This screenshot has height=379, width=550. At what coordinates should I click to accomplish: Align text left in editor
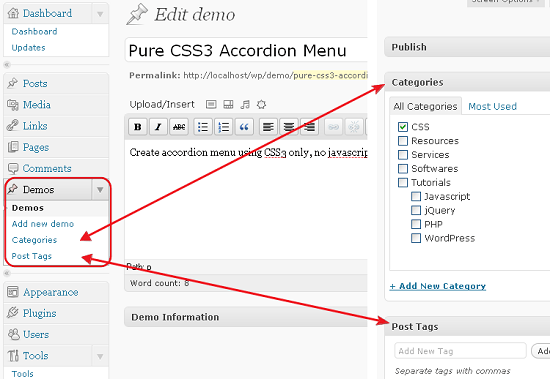[x=268, y=127]
